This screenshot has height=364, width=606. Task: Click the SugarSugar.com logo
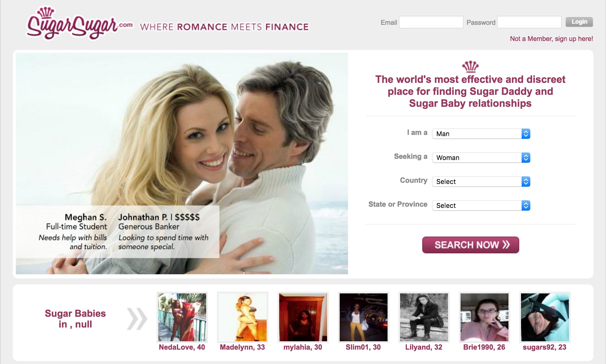(79, 24)
